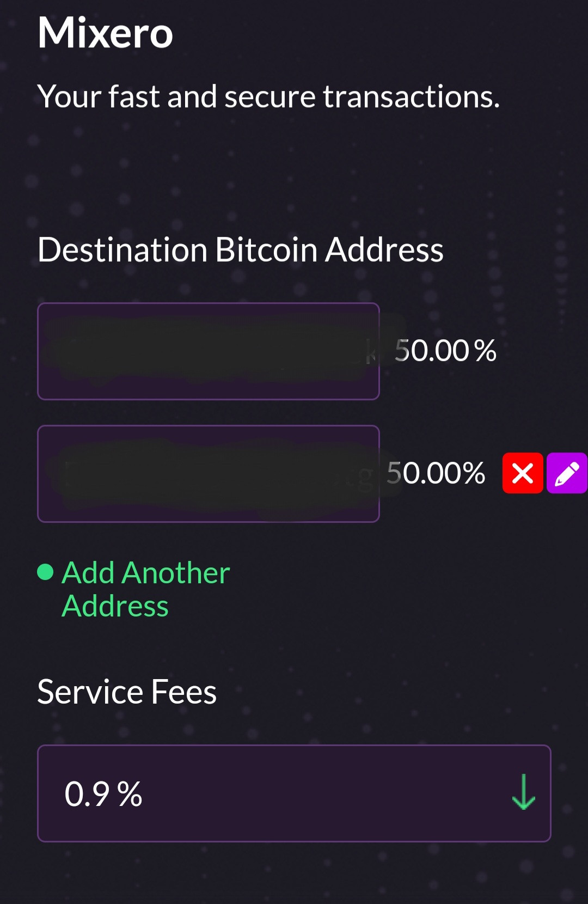Viewport: 588px width, 904px height.
Task: Edit second address using the purple pencil icon
Action: pos(567,473)
